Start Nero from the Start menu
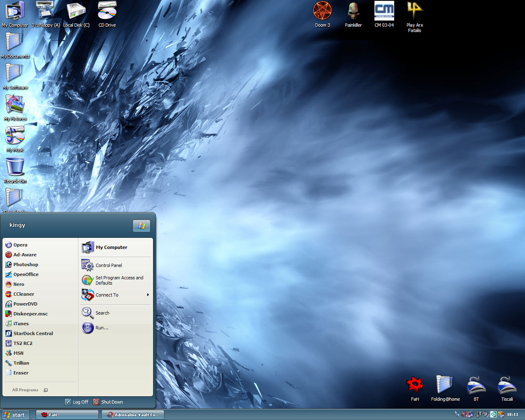The height and width of the screenshot is (420, 525). [x=19, y=284]
